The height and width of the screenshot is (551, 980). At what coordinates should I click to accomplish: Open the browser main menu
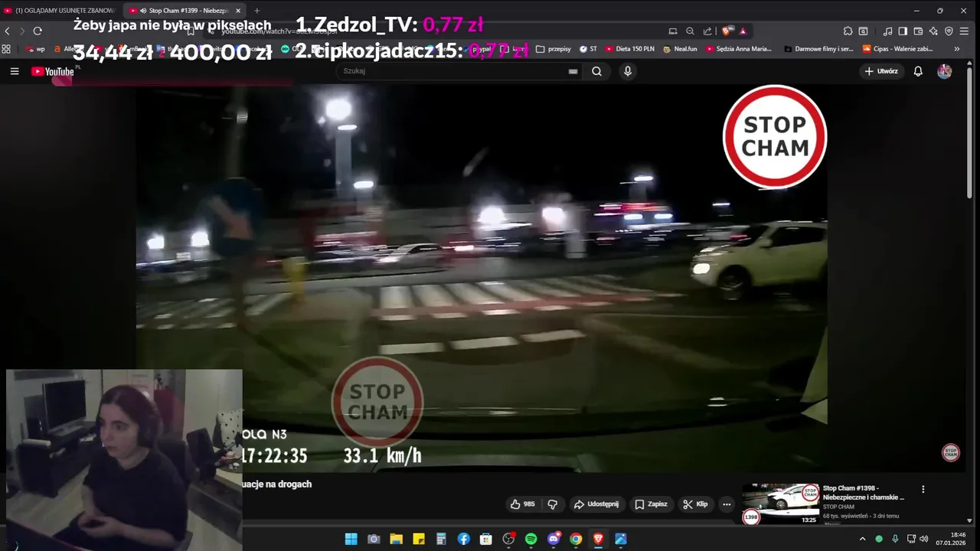click(x=965, y=31)
